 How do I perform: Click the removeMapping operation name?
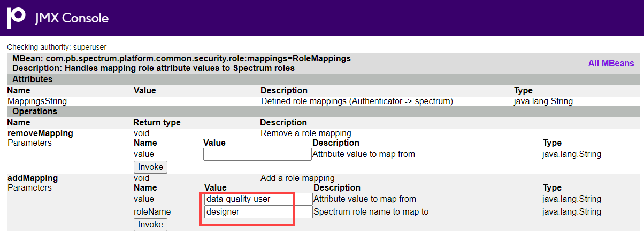pyautogui.click(x=40, y=133)
